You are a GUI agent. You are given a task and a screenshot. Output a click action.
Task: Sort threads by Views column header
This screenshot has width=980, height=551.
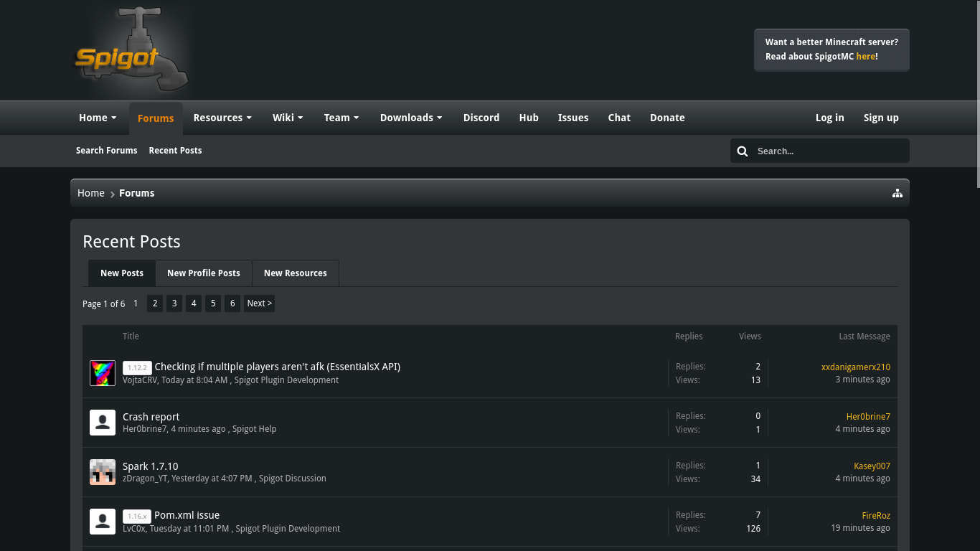point(750,336)
